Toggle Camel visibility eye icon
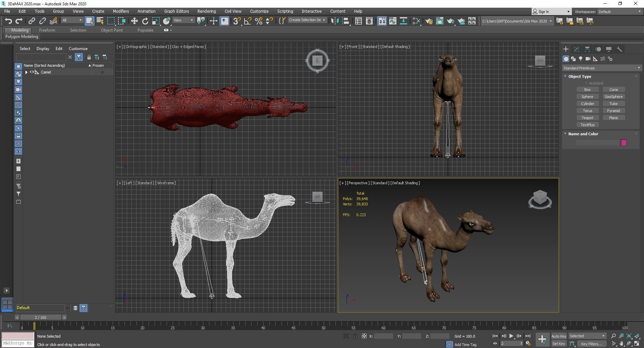This screenshot has height=348, width=644. point(32,72)
